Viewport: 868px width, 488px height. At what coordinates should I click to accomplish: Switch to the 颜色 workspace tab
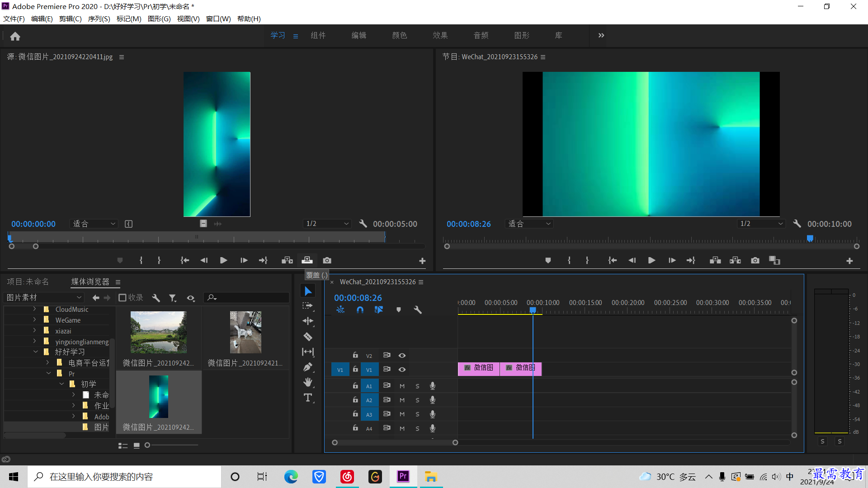(400, 35)
